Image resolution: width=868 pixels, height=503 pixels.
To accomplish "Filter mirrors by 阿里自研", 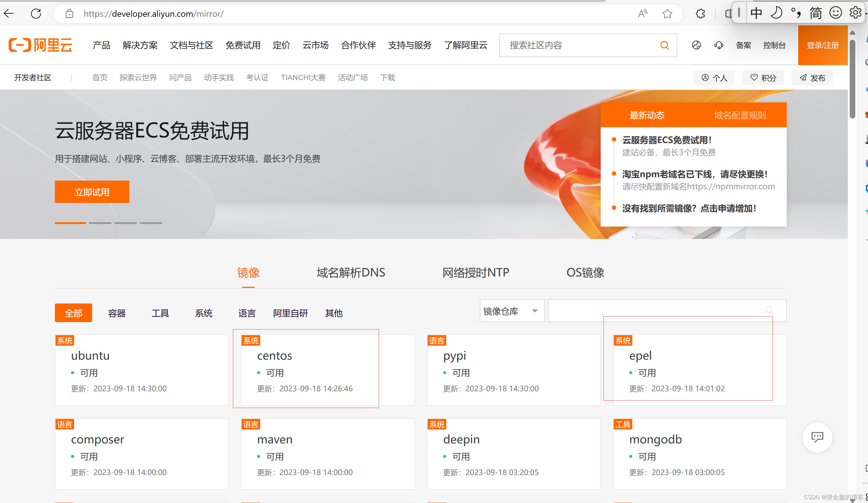I will point(290,313).
